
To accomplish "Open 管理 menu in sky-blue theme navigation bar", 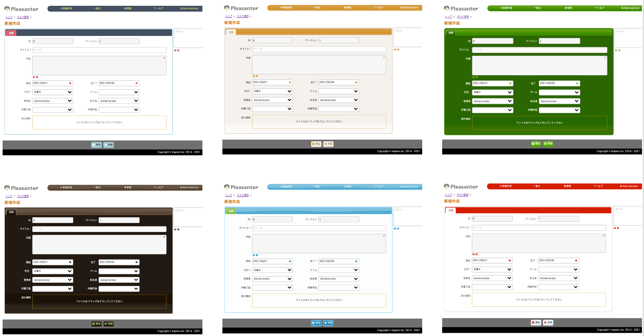I will (347, 187).
